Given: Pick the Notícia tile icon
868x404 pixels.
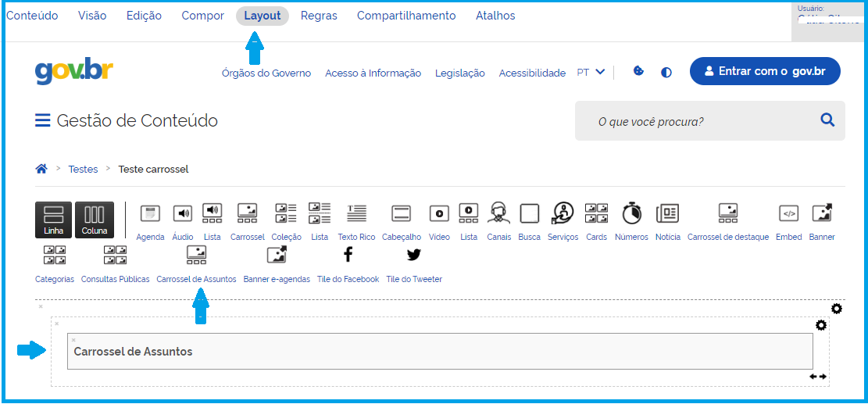Looking at the screenshot, I should tap(668, 213).
